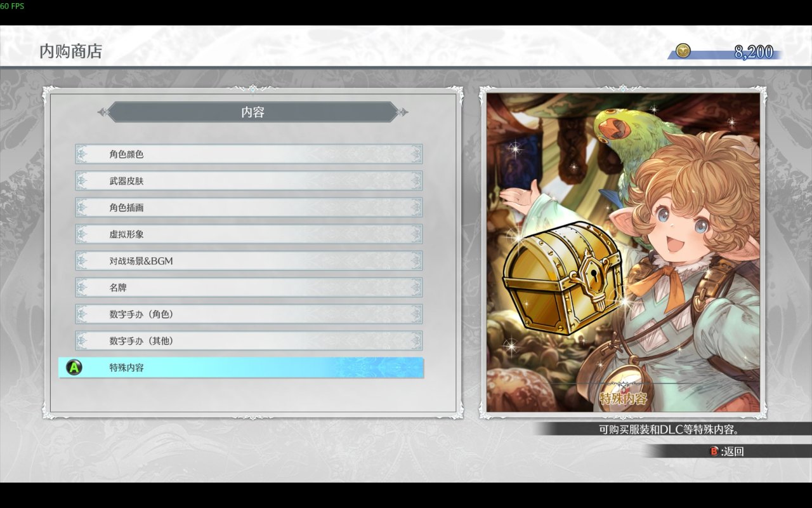Open the 武器皮肤 category

click(x=249, y=181)
